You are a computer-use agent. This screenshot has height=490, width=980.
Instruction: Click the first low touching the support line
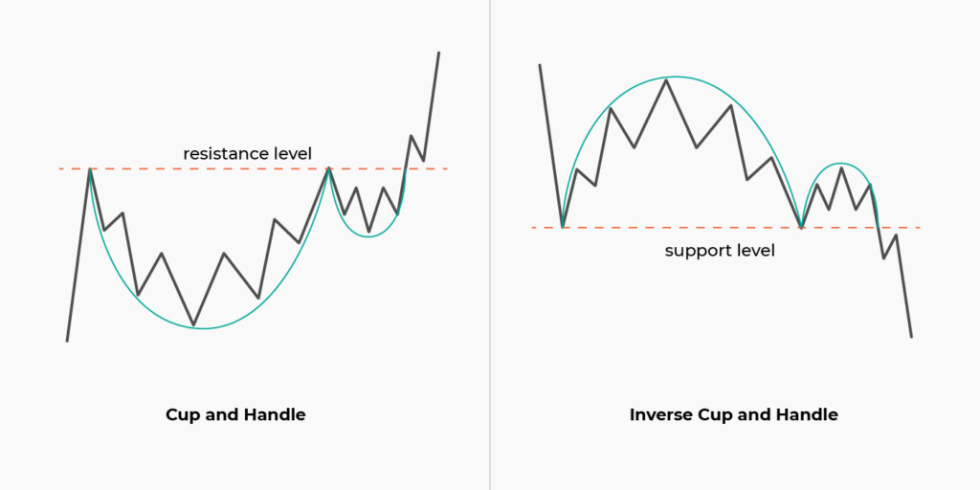tap(563, 227)
